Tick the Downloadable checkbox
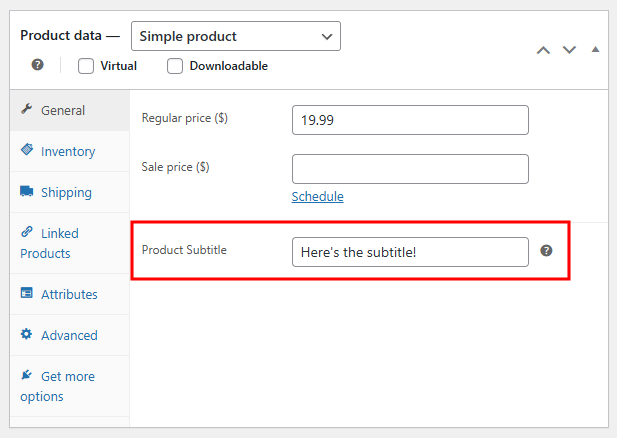 175,66
